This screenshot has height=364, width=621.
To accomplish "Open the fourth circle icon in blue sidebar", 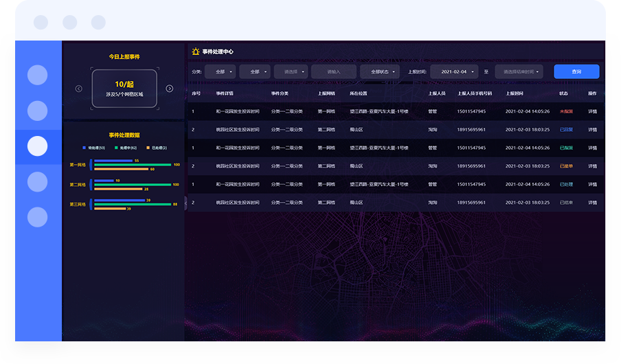I will [x=37, y=182].
